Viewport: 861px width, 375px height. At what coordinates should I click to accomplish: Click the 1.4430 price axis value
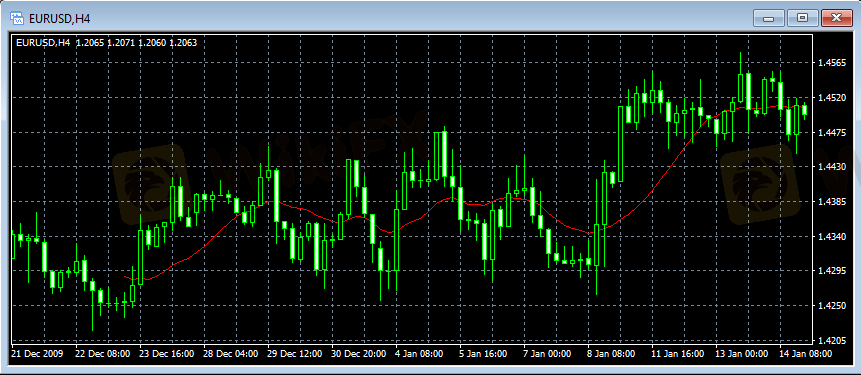831,167
